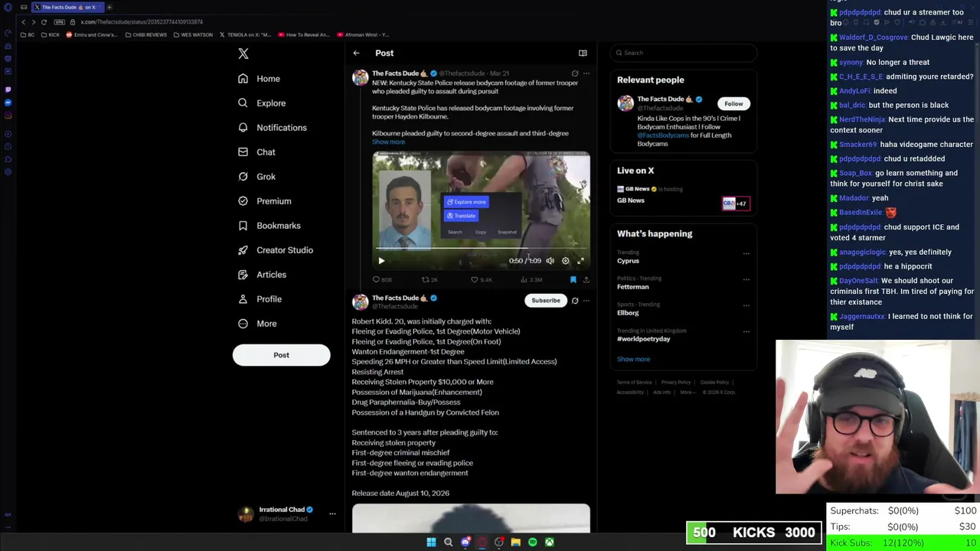Open Irrational Chad account menu dots
Image resolution: width=980 pixels, height=551 pixels.
(332, 514)
